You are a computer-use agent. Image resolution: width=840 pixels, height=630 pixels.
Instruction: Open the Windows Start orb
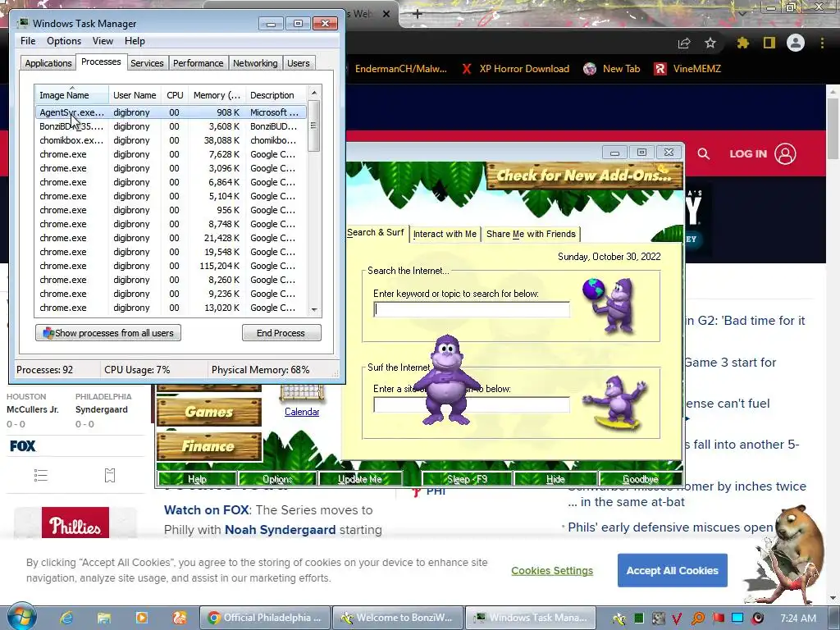21,617
